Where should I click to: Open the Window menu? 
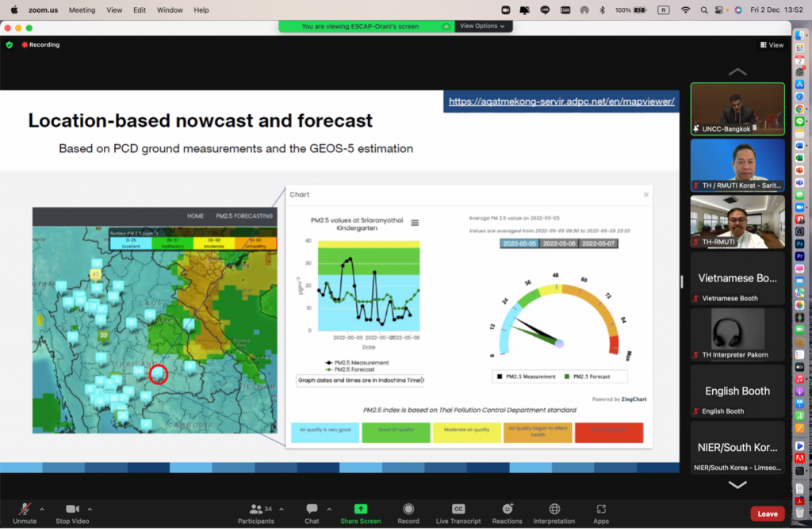point(170,10)
